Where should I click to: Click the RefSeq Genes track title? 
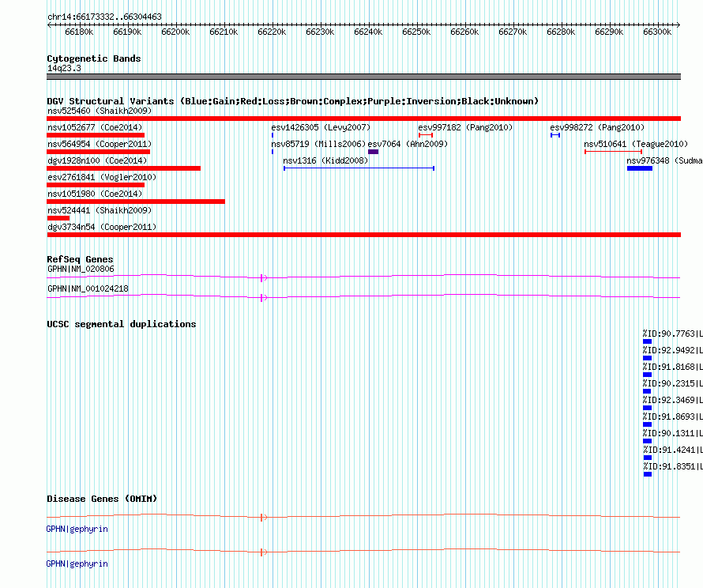click(80, 259)
